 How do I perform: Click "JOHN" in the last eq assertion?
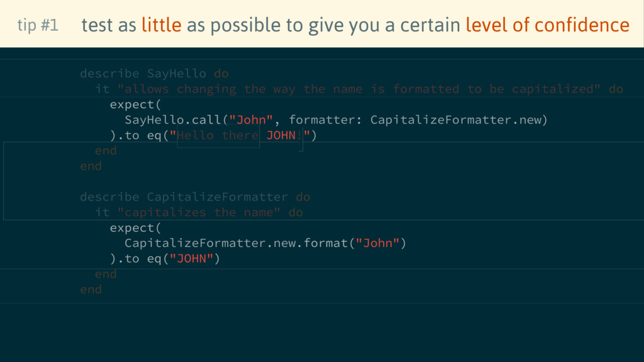click(191, 258)
